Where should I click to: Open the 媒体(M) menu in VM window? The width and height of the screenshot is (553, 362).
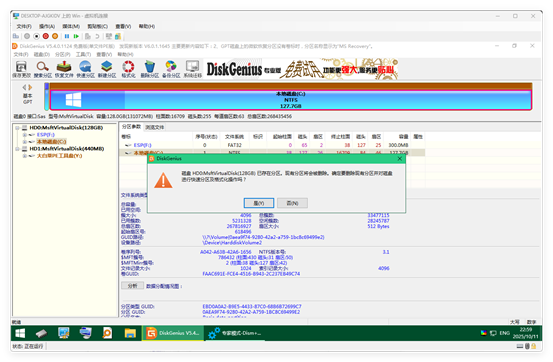click(71, 26)
